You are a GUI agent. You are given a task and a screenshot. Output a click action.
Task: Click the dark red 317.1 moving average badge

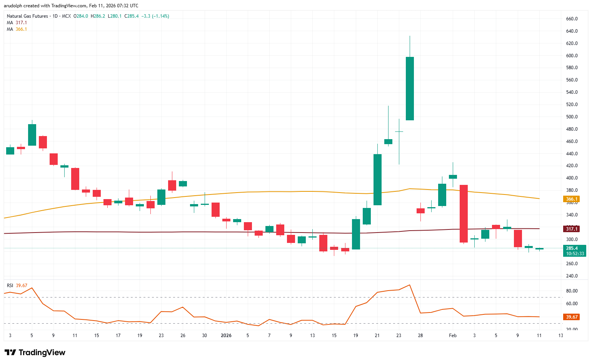pos(572,229)
